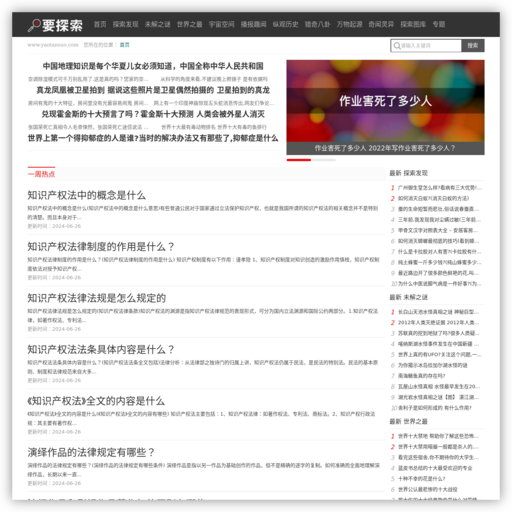Open the 探索发现 navigation item
This screenshot has width=512, height=512.
tap(126, 24)
